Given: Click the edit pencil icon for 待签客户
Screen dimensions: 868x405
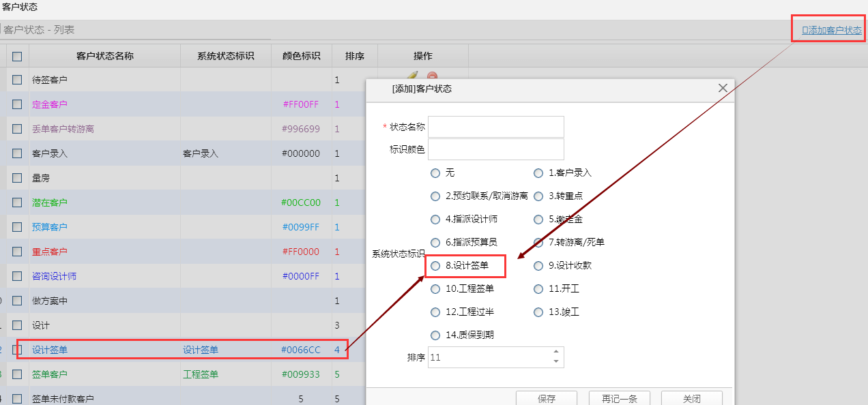Looking at the screenshot, I should pyautogui.click(x=412, y=75).
